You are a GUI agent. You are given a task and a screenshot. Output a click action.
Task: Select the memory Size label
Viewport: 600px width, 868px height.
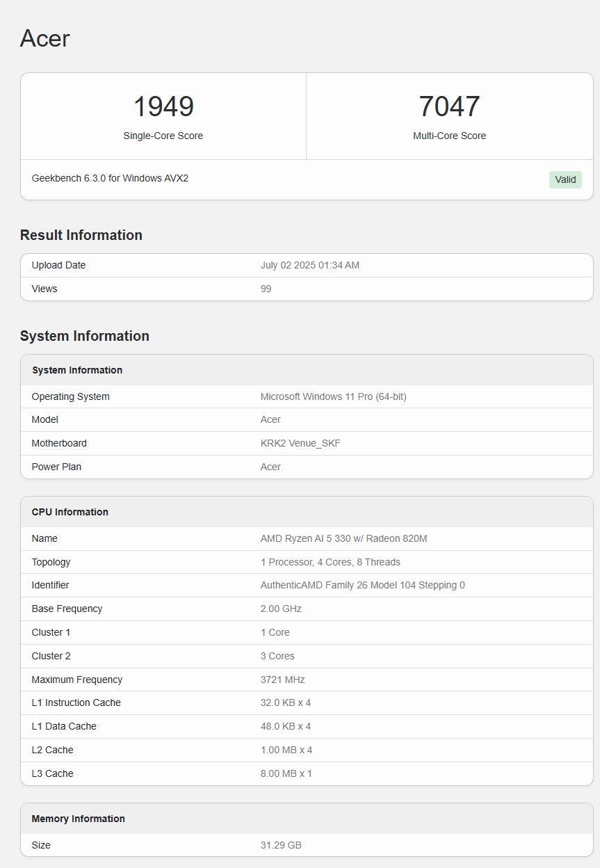coord(41,845)
